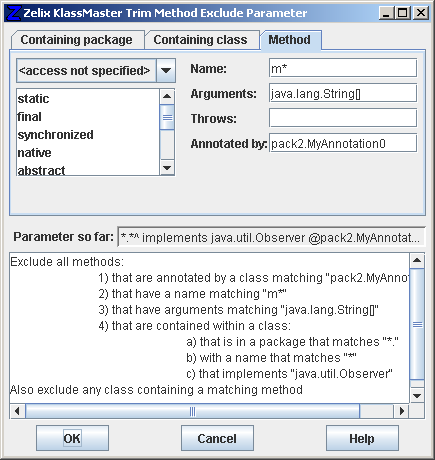Click horizontal scrollbar left arrow

(x=17, y=411)
